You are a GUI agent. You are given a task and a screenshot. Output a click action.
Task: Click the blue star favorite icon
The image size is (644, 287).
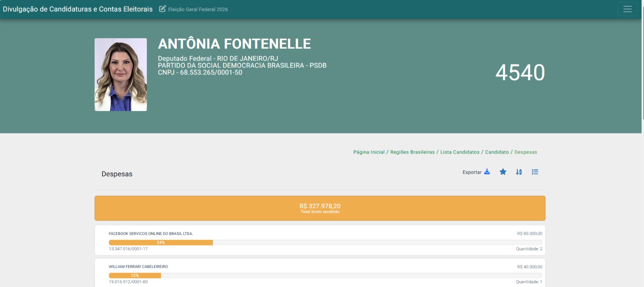click(x=503, y=172)
